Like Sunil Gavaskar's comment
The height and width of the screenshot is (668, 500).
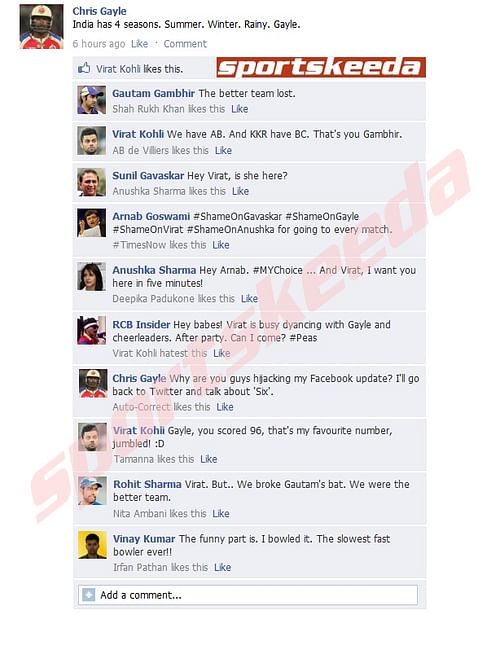point(240,191)
